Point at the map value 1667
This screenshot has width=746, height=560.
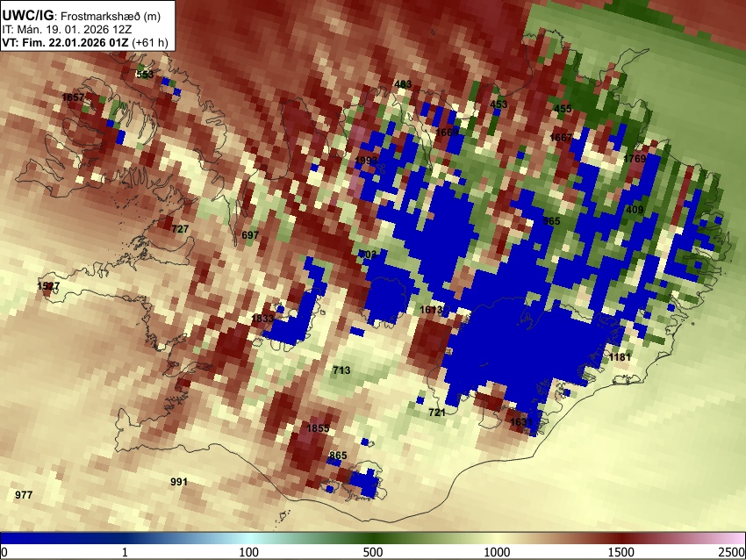point(561,138)
